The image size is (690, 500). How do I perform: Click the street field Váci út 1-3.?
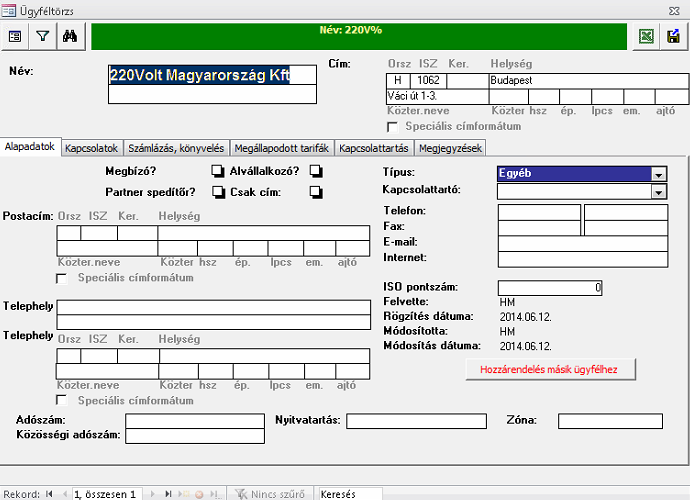coord(437,96)
